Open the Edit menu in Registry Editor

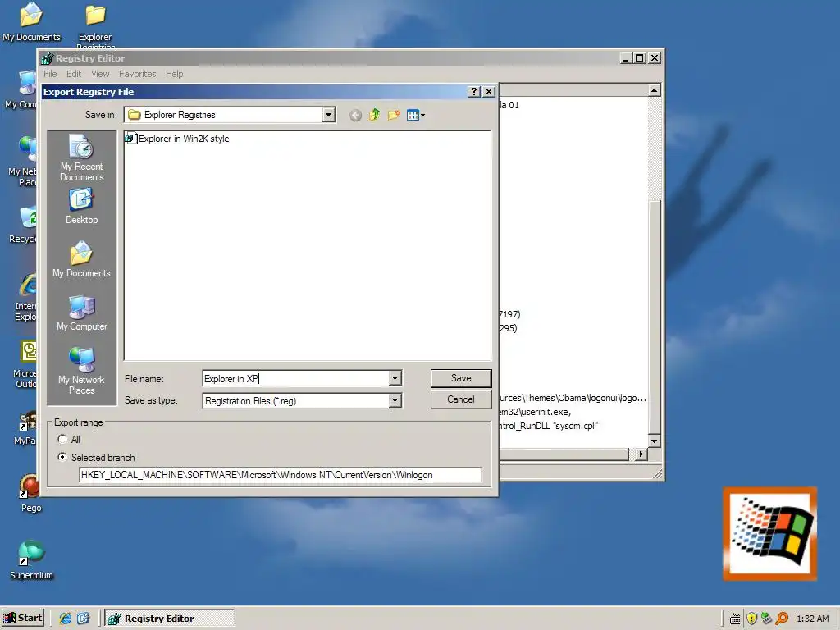pos(74,74)
